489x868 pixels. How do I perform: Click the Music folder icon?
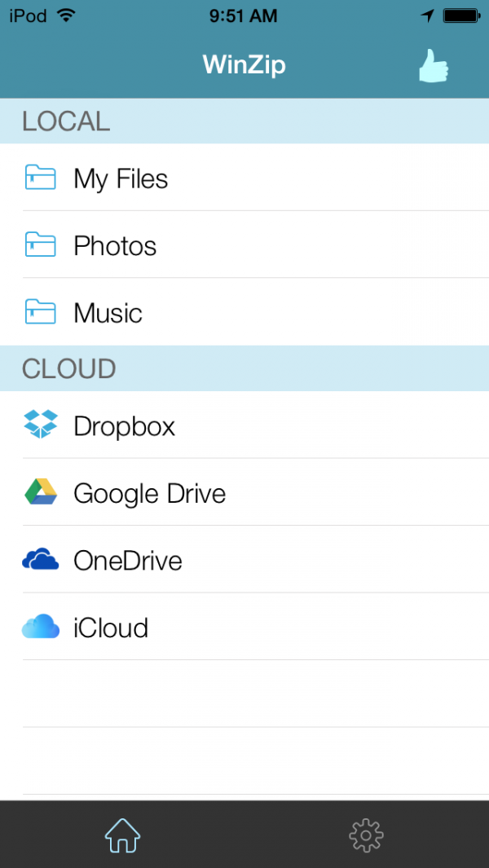coord(40,312)
